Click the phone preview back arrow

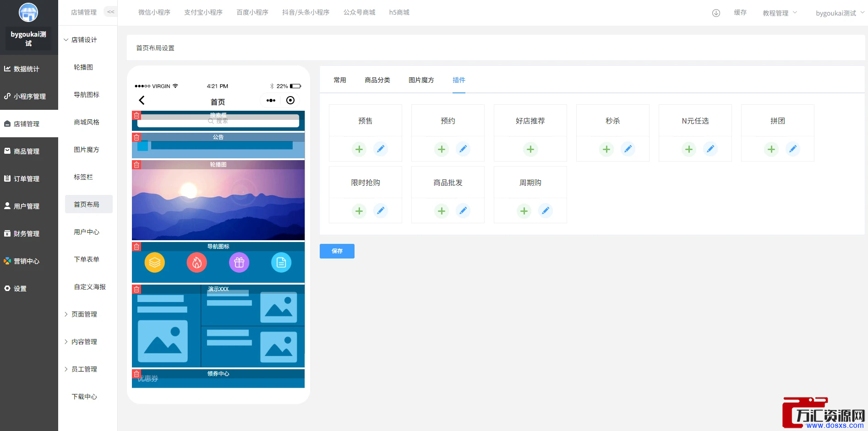(x=142, y=100)
